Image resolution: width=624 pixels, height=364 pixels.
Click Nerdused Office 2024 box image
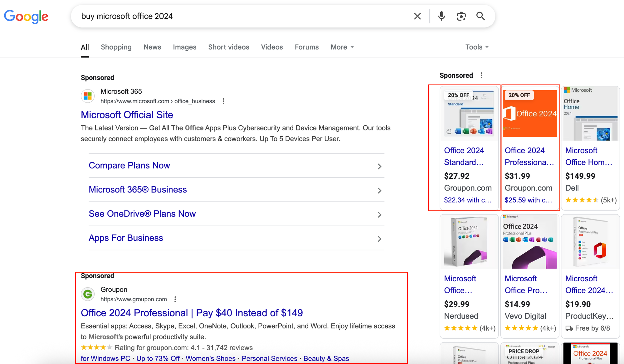coord(469,241)
